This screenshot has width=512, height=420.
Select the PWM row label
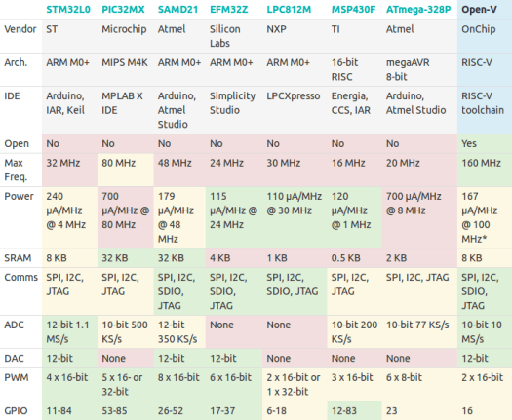(17, 377)
